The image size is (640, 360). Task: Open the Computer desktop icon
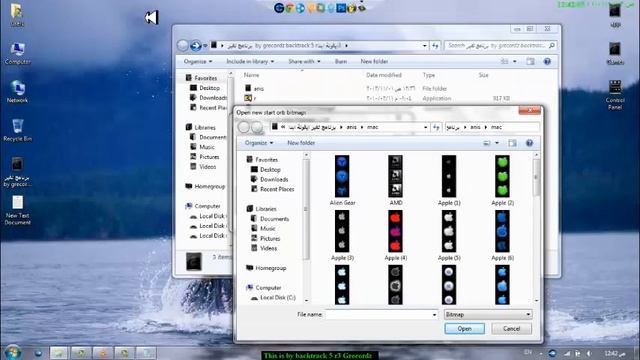click(17, 54)
